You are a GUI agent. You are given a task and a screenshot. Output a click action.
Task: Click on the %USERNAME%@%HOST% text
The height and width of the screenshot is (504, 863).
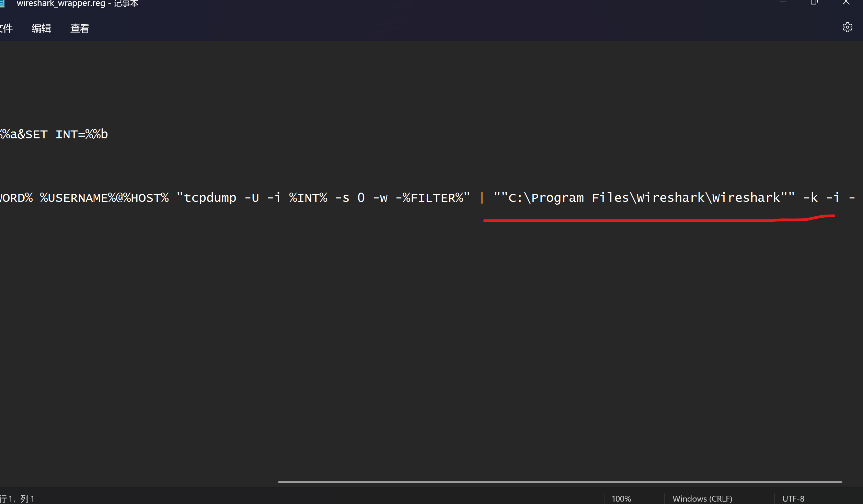point(104,198)
